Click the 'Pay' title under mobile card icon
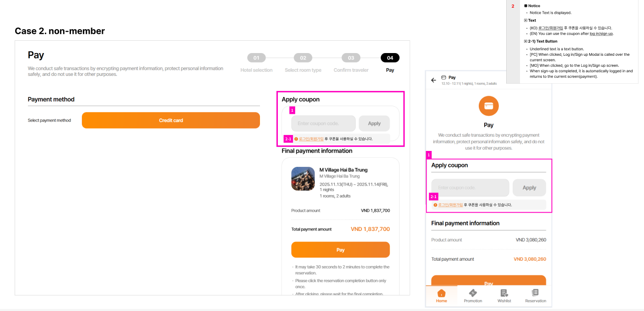 tap(488, 125)
